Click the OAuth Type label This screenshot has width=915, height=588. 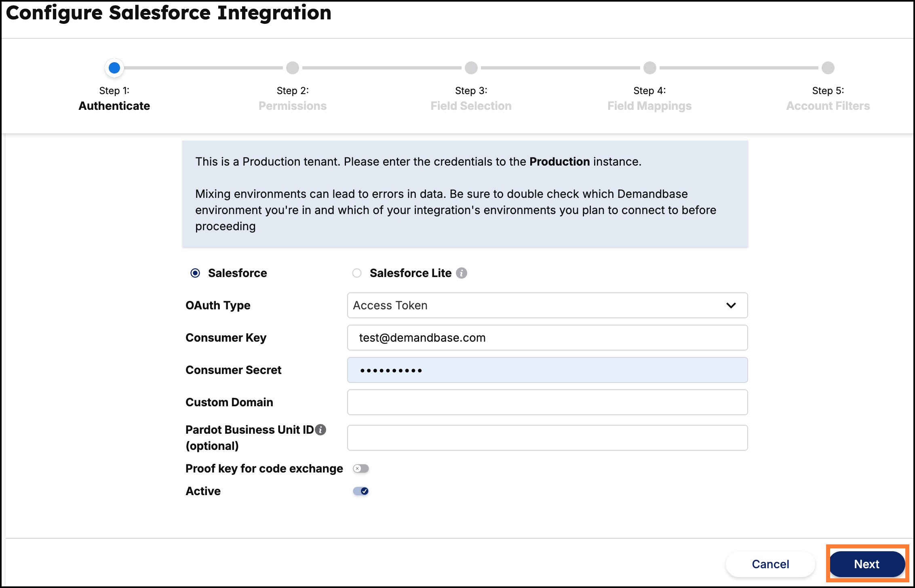[x=218, y=305]
